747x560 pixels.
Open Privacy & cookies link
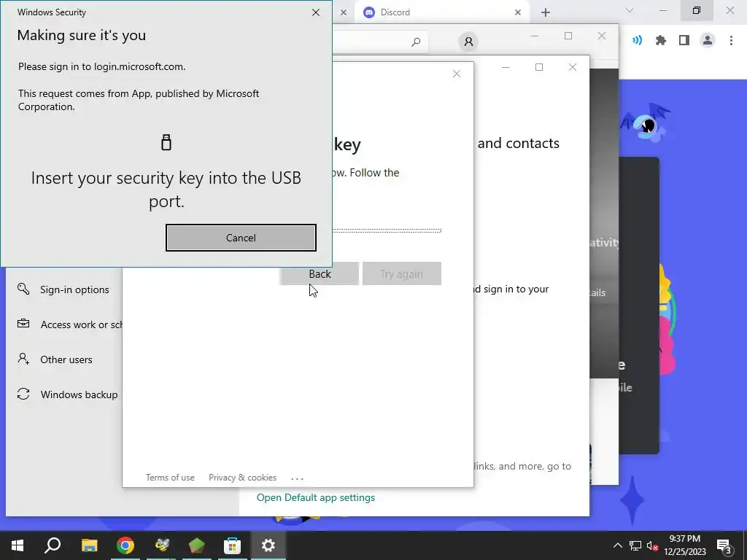click(x=242, y=478)
